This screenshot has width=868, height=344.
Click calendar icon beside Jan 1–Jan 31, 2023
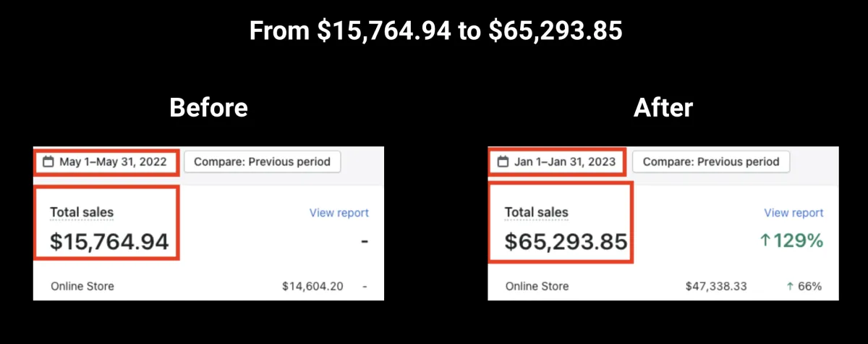[503, 161]
